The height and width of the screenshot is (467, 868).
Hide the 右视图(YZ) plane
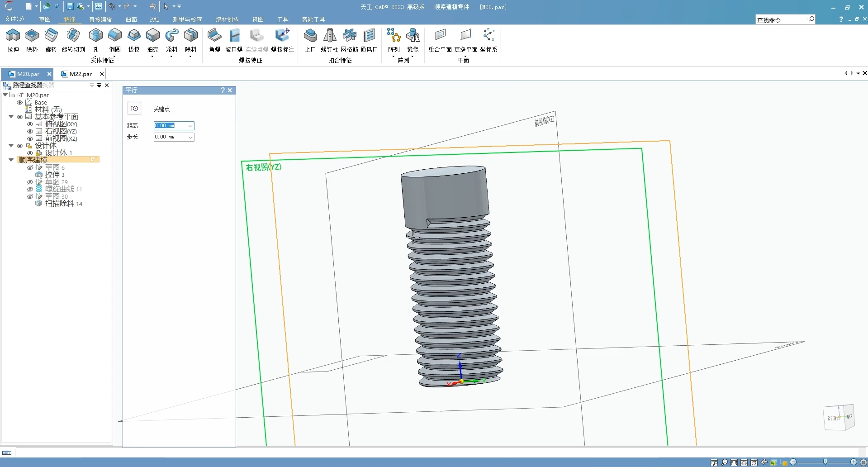tap(30, 131)
